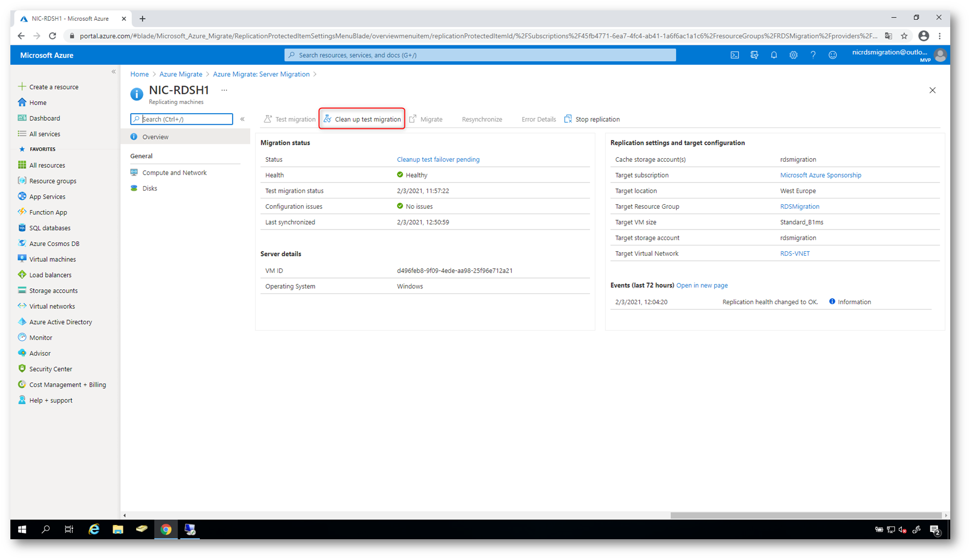The image size is (971, 560).
Task: Click Microsoft Azure portal logo
Action: pyautogui.click(x=46, y=55)
